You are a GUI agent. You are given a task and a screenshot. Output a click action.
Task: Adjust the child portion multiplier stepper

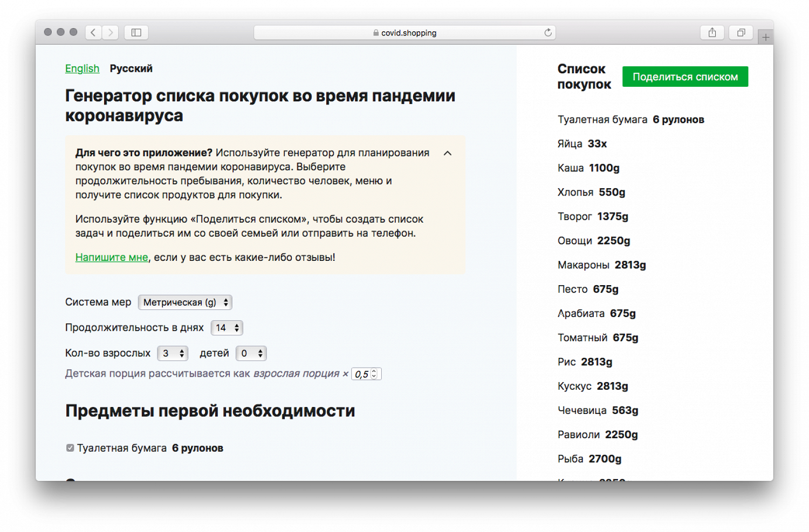pos(374,374)
